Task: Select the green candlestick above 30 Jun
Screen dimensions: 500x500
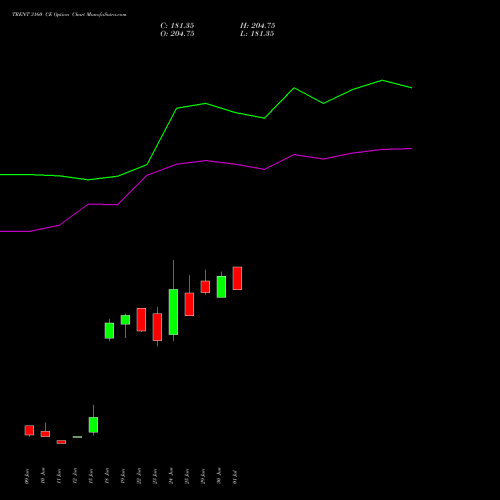Action: click(x=221, y=287)
